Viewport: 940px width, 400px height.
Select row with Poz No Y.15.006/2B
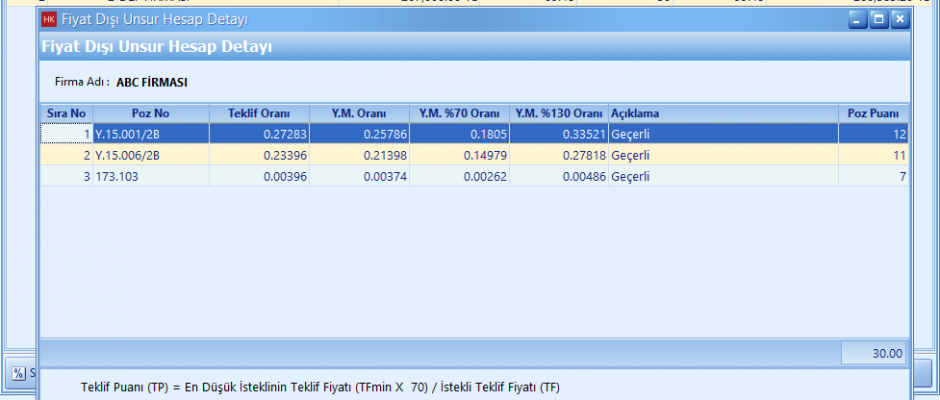click(x=150, y=155)
